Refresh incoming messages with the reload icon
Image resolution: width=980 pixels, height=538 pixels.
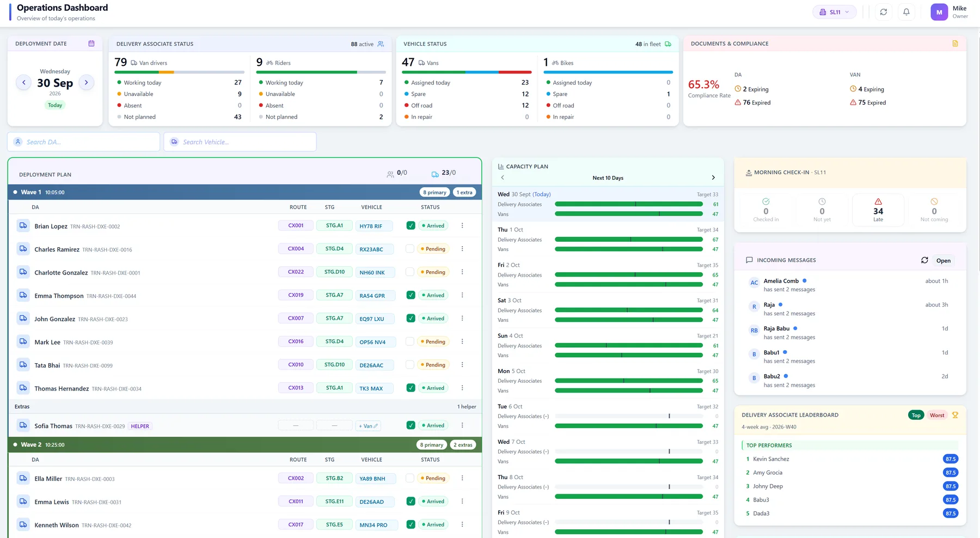click(924, 260)
